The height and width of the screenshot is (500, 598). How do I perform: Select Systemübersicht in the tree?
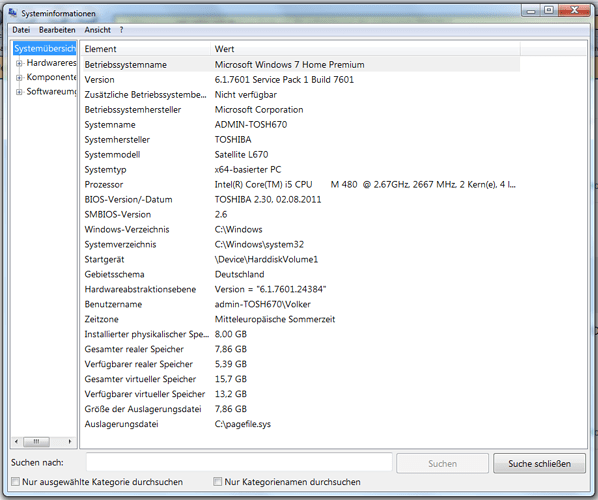click(x=45, y=48)
